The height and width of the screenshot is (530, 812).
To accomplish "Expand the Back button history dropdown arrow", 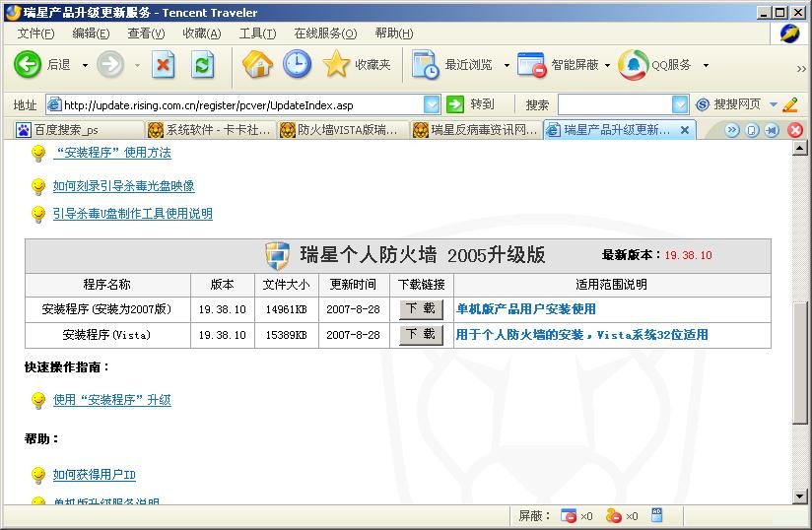I will click(x=85, y=65).
